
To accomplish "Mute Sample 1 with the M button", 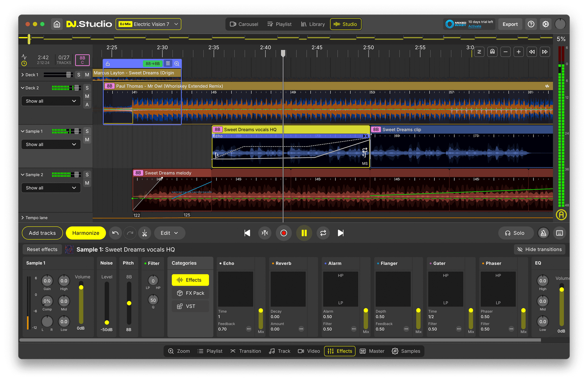I will [x=87, y=140].
